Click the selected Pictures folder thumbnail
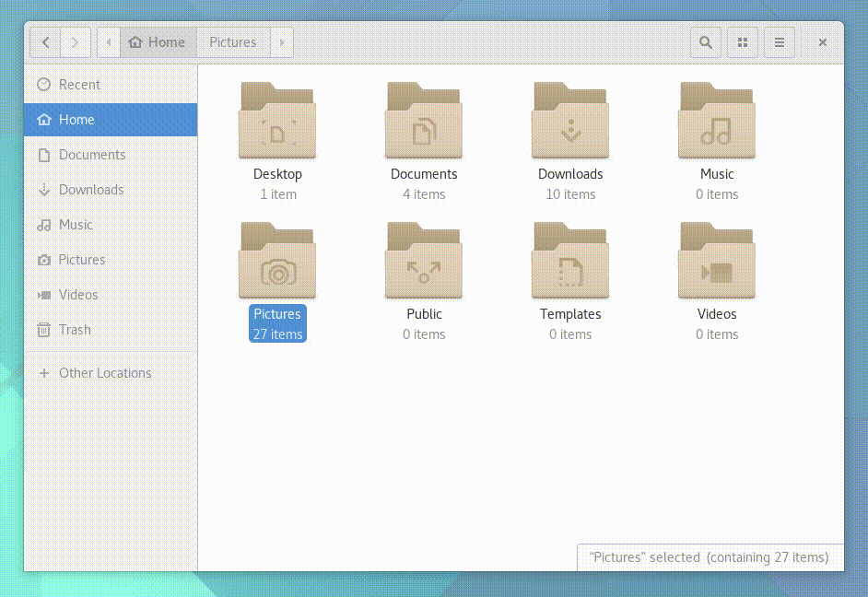Image resolution: width=868 pixels, height=597 pixels. 277,261
